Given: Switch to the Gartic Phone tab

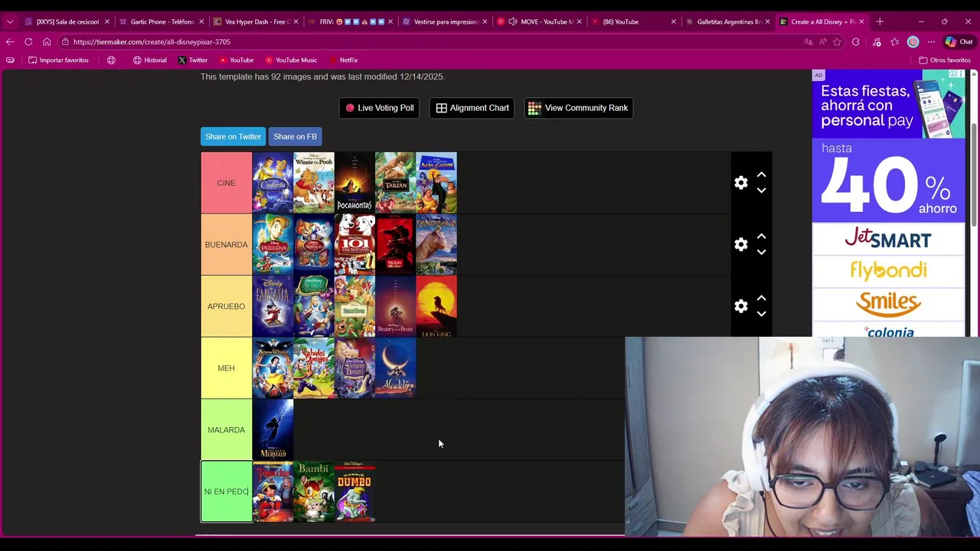Looking at the screenshot, I should click(162, 21).
